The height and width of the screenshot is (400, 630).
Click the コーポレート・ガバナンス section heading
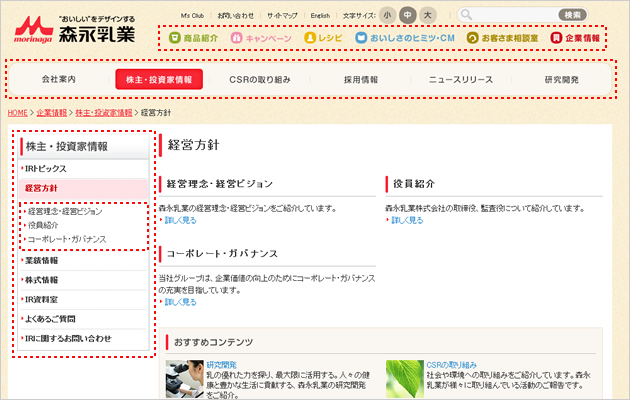pyautogui.click(x=222, y=254)
